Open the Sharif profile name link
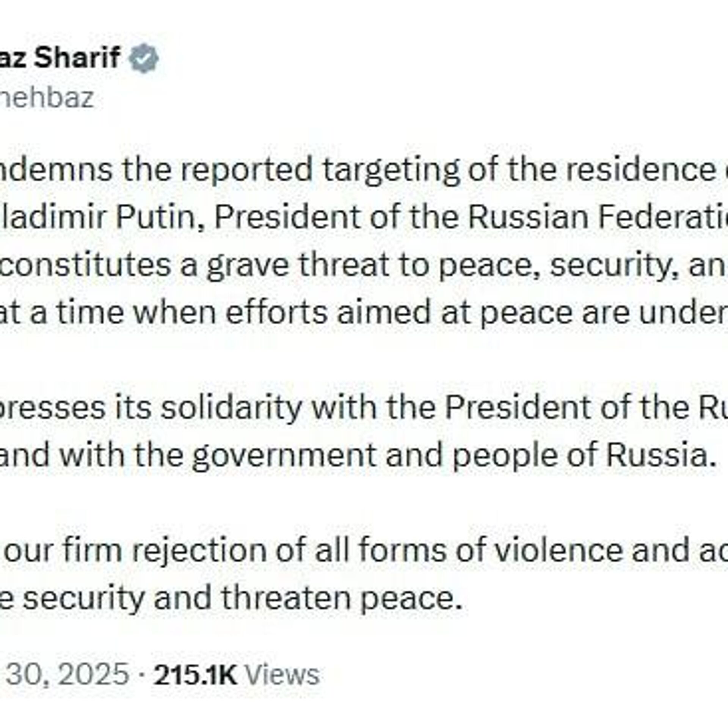This screenshot has height=726, width=728. 60,57
